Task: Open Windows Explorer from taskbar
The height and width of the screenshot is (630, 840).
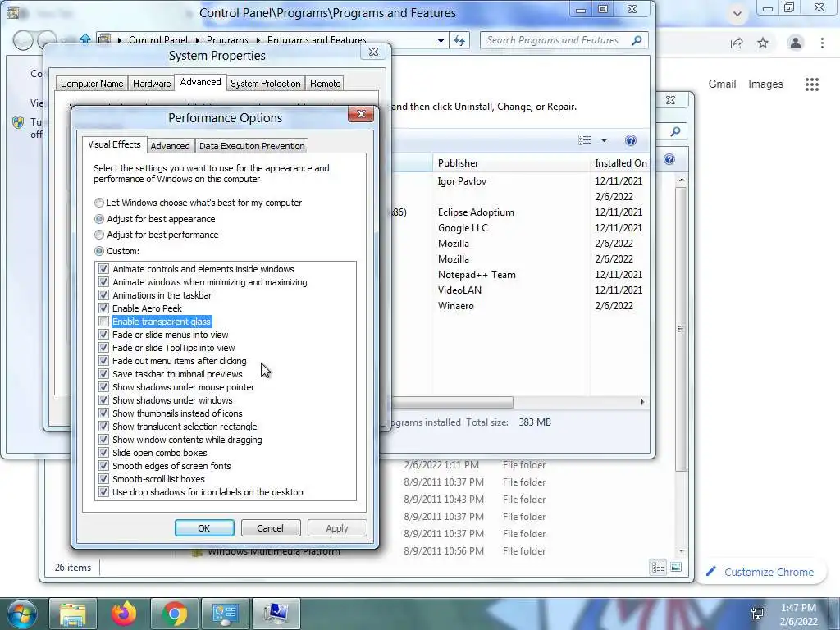Action: click(x=72, y=614)
